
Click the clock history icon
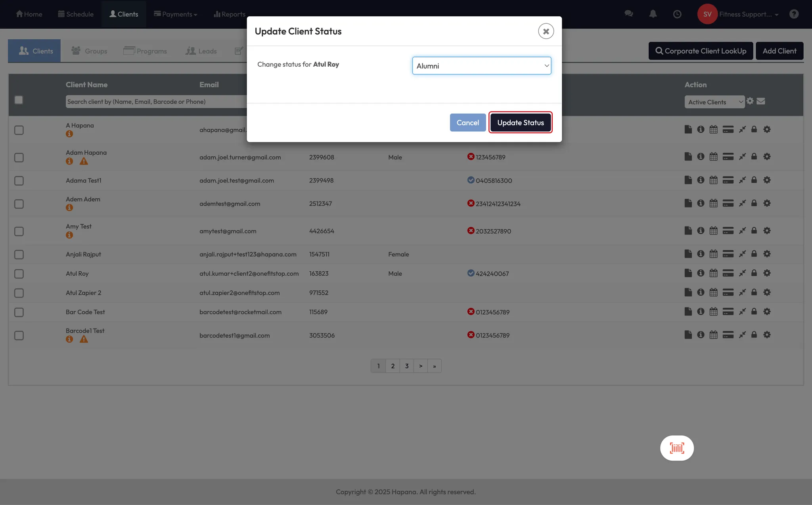(677, 14)
